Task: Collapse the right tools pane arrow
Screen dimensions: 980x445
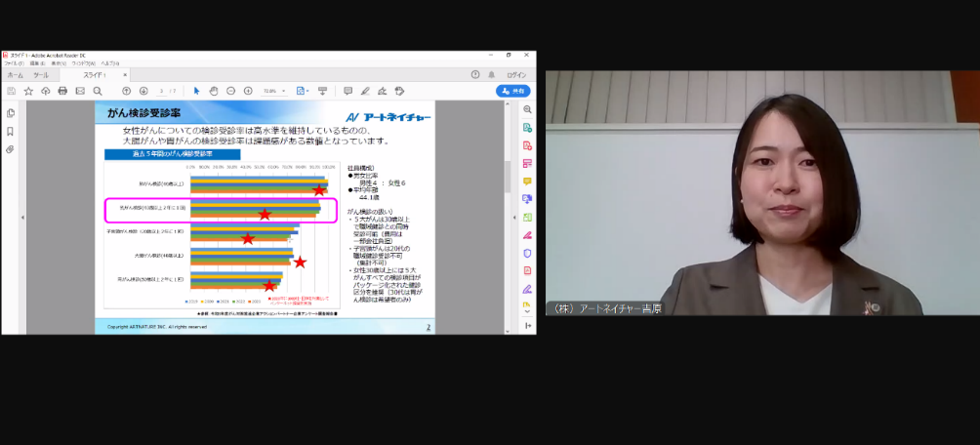Action: 514,217
